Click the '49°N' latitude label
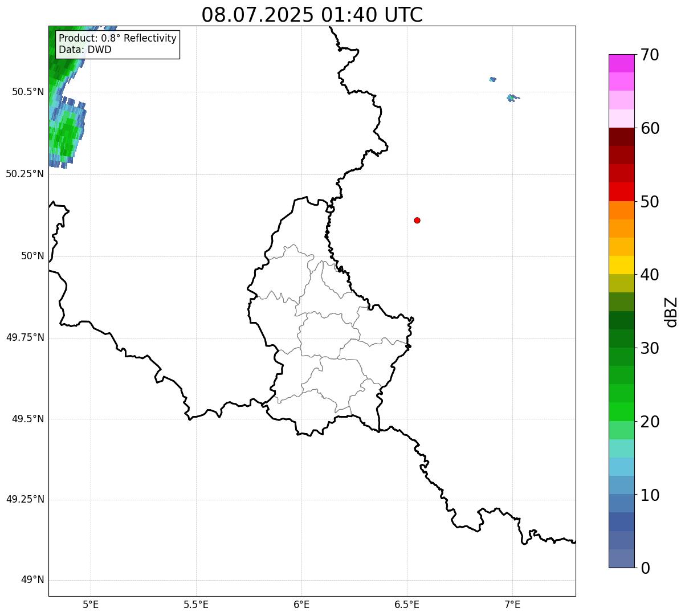This screenshot has width=685, height=616. [32, 580]
